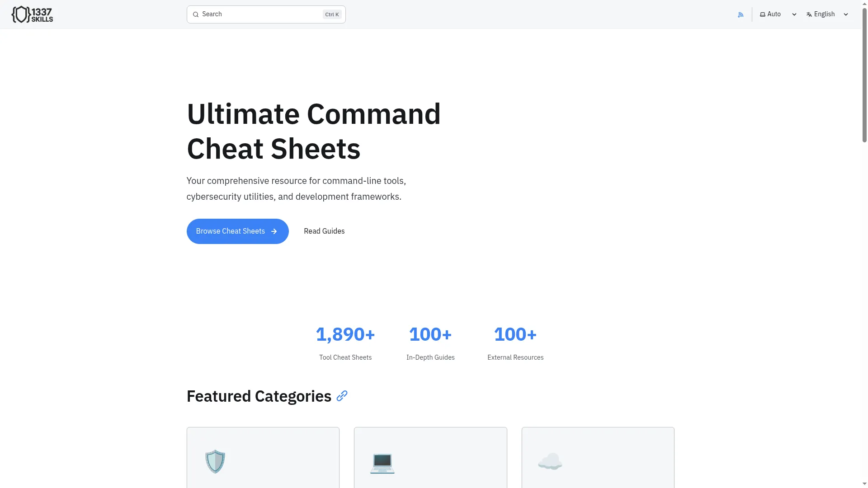Focus the Search input field

tap(266, 14)
